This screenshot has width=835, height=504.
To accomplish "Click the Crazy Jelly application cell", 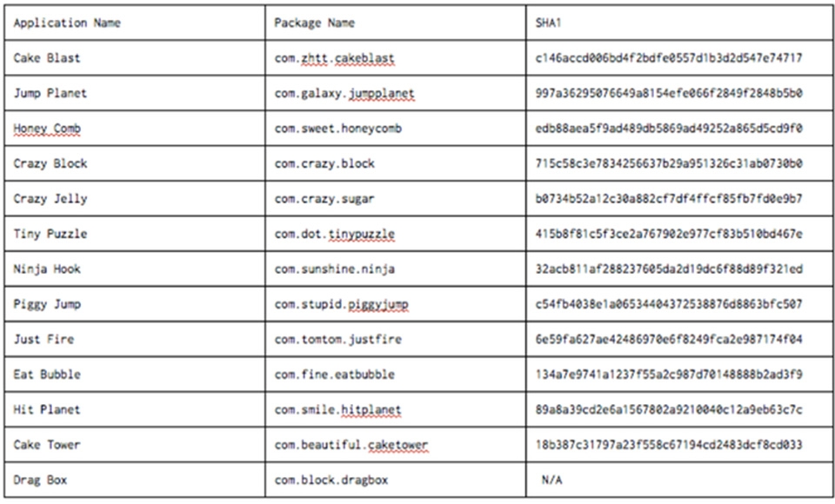I will pyautogui.click(x=135, y=198).
